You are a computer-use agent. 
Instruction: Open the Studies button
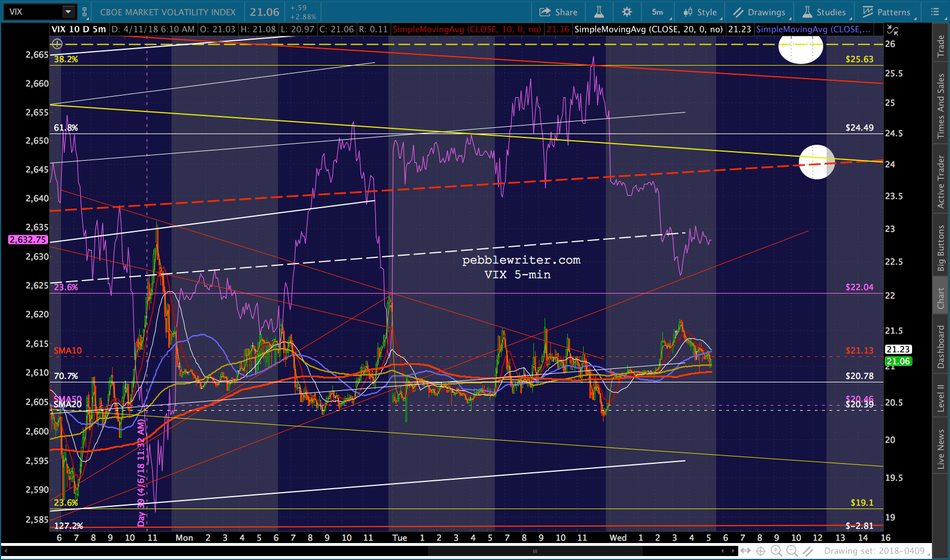[x=824, y=12]
